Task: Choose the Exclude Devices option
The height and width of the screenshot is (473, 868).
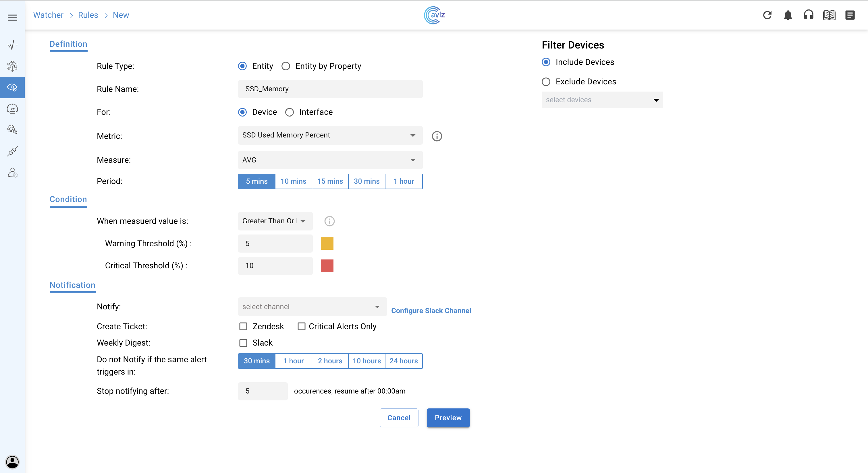Action: [x=546, y=82]
